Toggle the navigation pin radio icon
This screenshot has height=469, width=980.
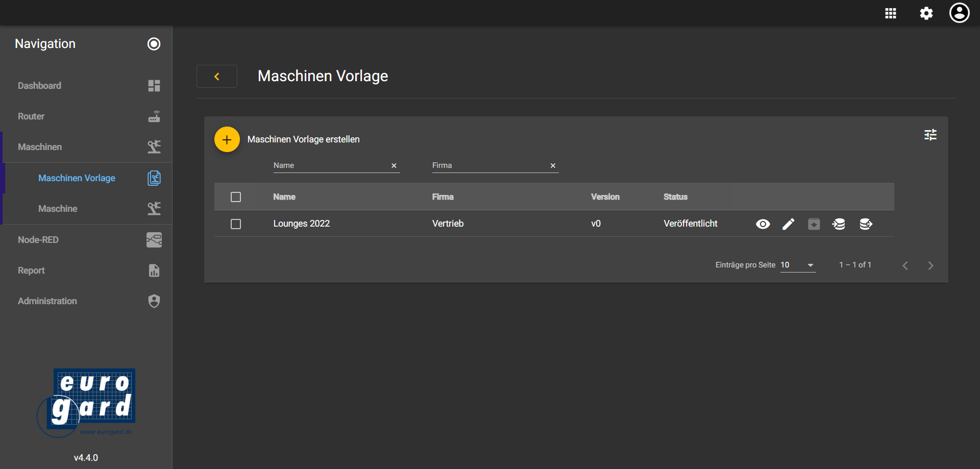pos(154,44)
